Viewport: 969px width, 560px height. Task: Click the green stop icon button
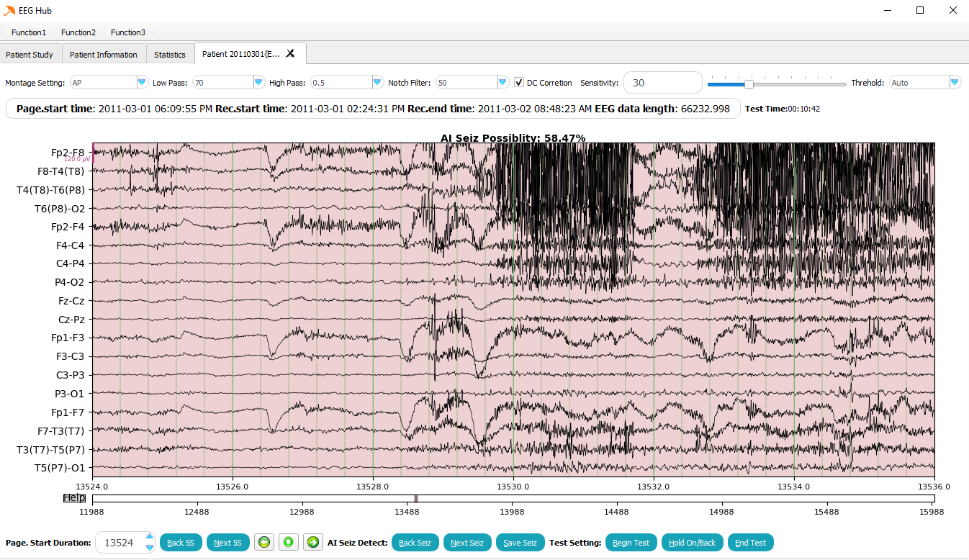pyautogui.click(x=288, y=542)
